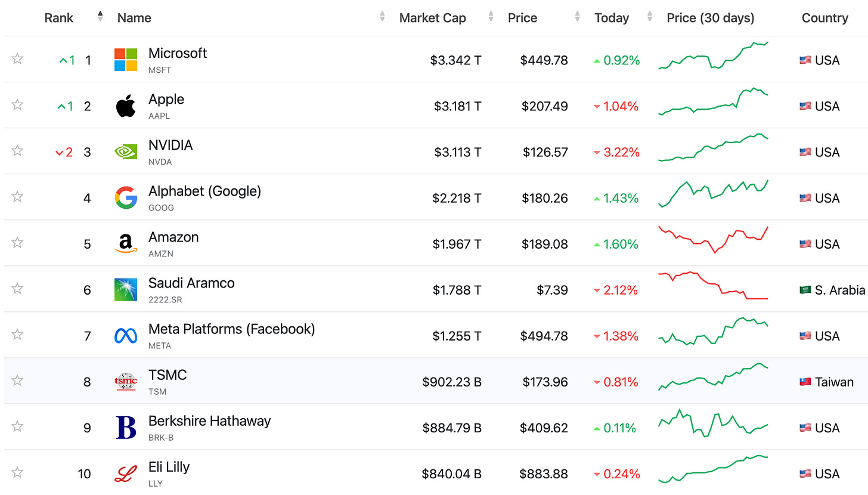The image size is (868, 495).
Task: Sort the table by Rank column arrows
Action: click(100, 17)
